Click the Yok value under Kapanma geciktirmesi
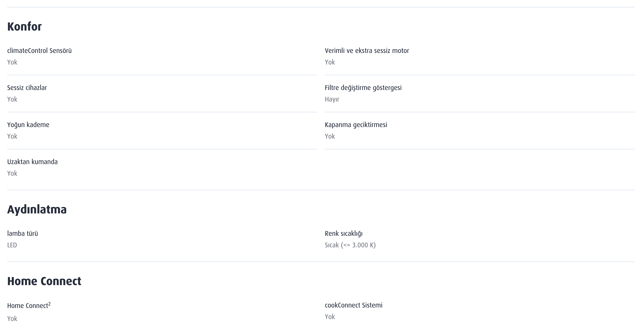 tap(330, 136)
